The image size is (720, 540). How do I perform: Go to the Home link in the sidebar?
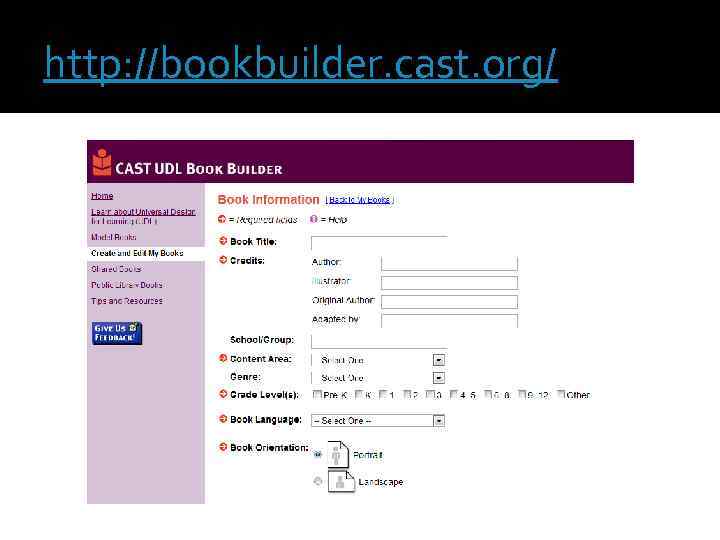coord(102,196)
